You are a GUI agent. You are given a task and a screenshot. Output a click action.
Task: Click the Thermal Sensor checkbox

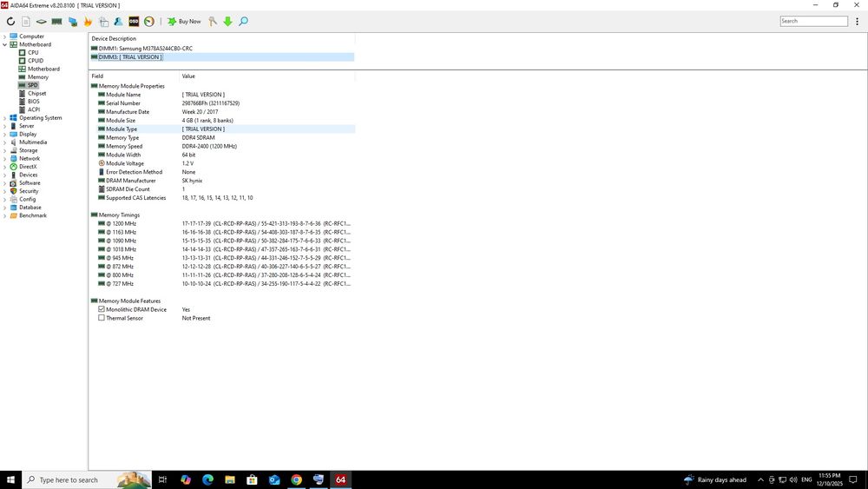(x=102, y=318)
